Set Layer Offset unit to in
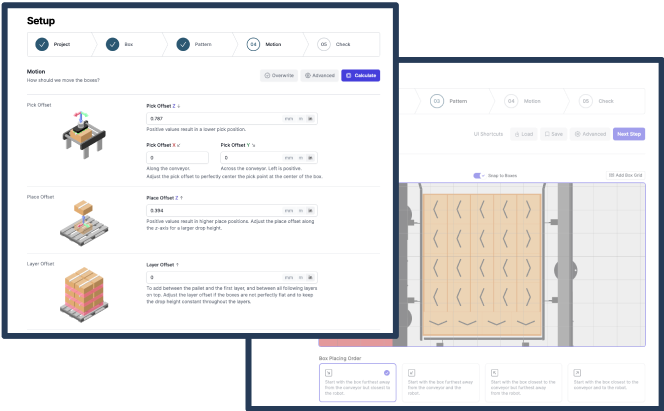This screenshot has width=664, height=411. pyautogui.click(x=310, y=278)
